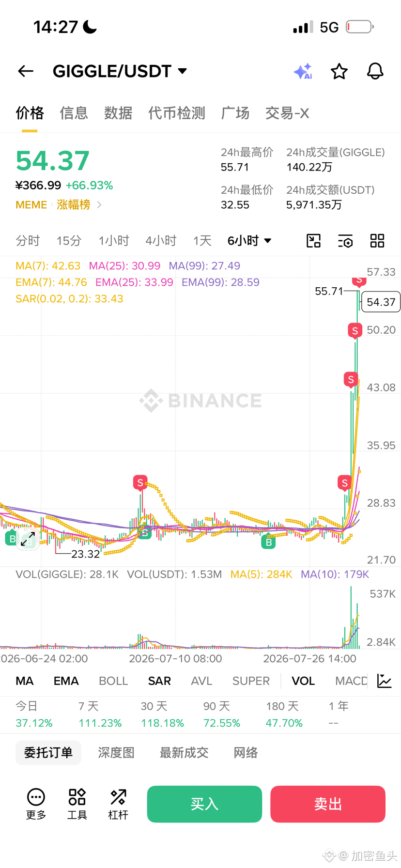Switch to the 数据 tab
401x868 pixels.
118,113
